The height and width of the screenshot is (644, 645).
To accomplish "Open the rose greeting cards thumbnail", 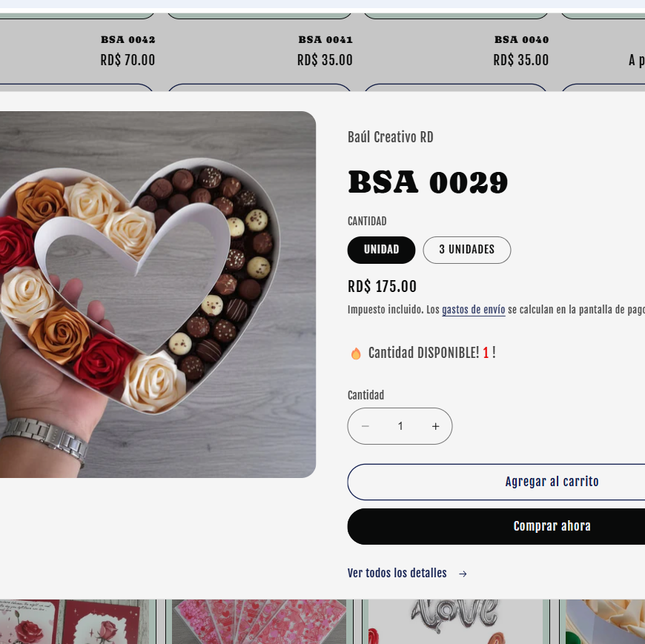I will point(74,623).
